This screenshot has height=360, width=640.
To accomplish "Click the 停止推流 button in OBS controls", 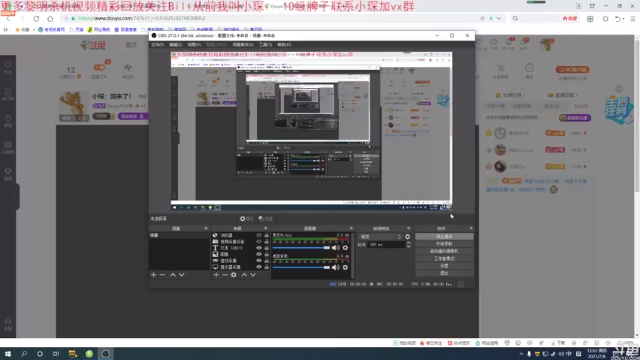I will coord(444,237).
